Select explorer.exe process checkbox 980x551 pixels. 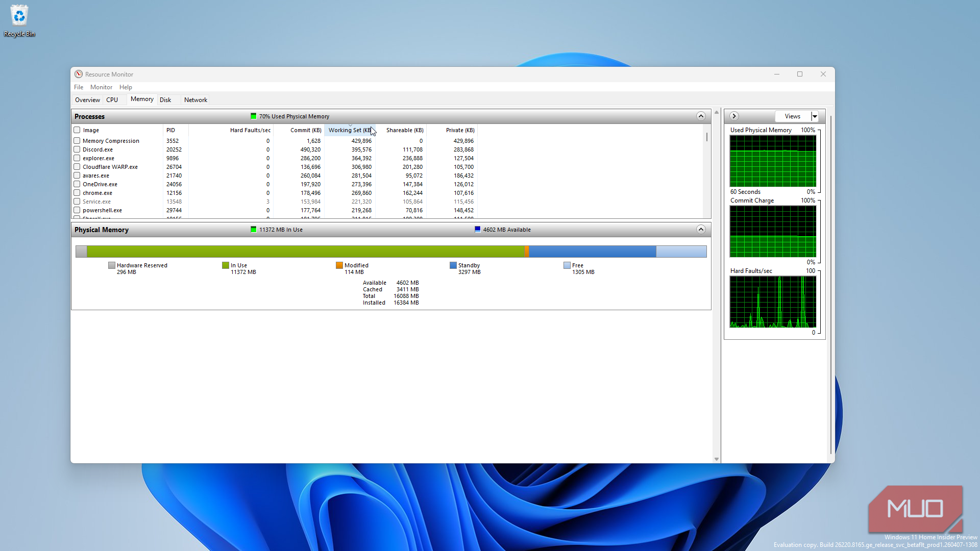click(x=77, y=158)
